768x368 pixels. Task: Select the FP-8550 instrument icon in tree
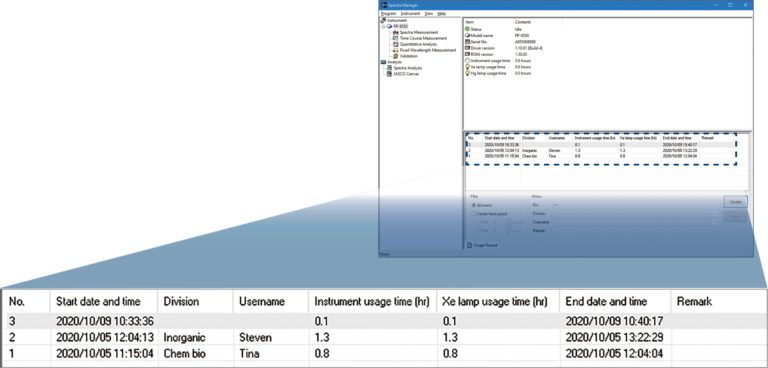389,26
